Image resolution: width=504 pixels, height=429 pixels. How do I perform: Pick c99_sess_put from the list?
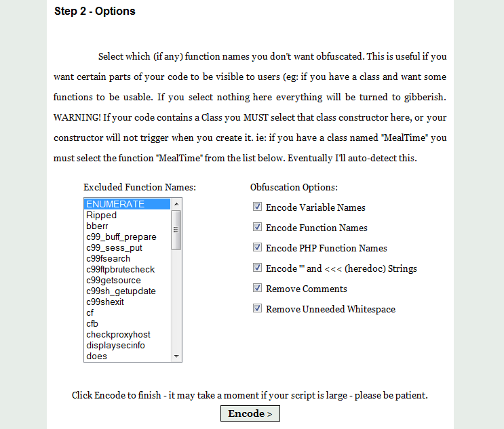click(127, 248)
